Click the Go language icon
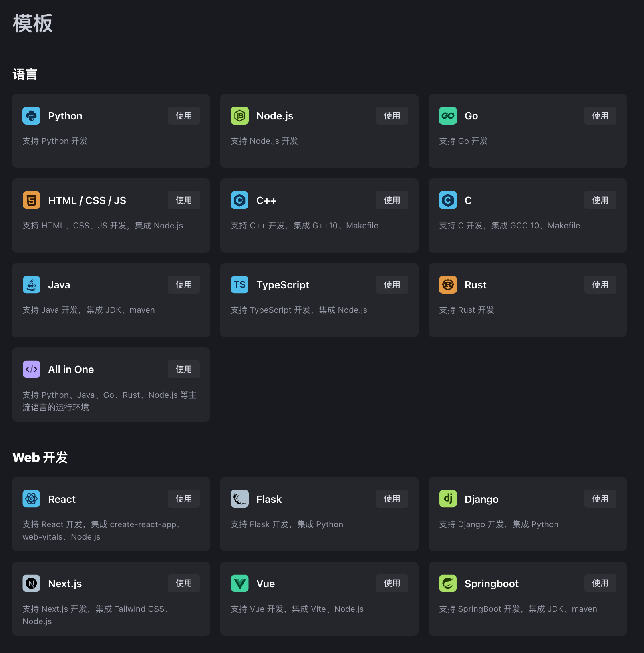 click(x=448, y=116)
